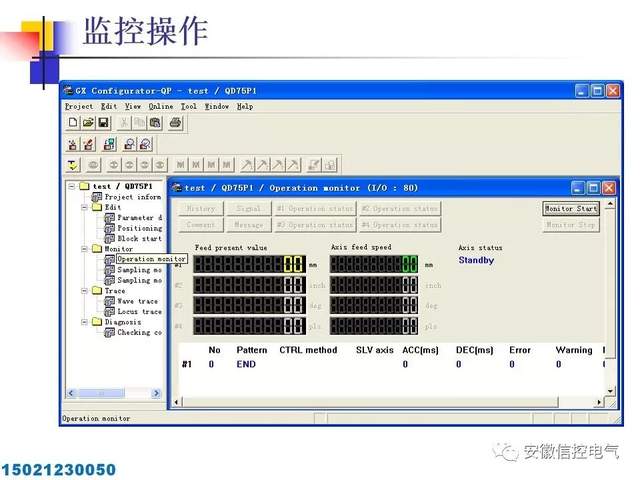Click the Project inform tree icon
640x480 pixels.
pyautogui.click(x=97, y=197)
